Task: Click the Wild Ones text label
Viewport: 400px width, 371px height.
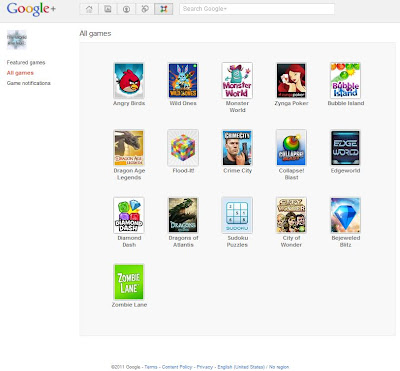Action: (183, 103)
